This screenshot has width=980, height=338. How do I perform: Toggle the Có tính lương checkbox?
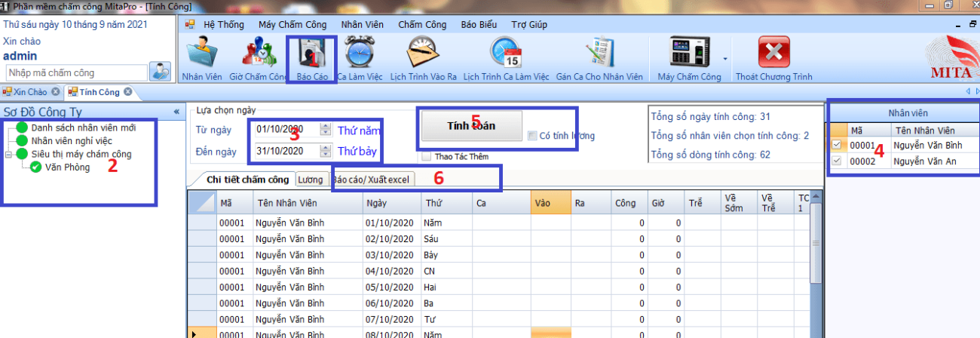tap(532, 136)
